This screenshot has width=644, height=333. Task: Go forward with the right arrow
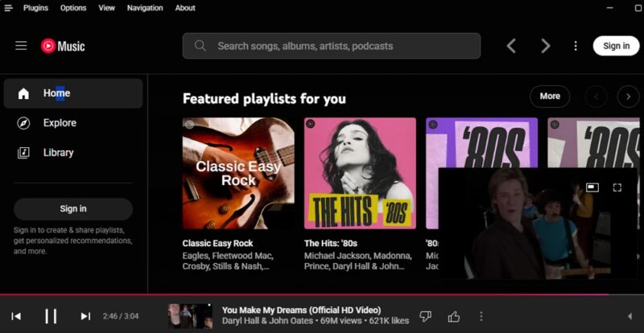point(546,46)
